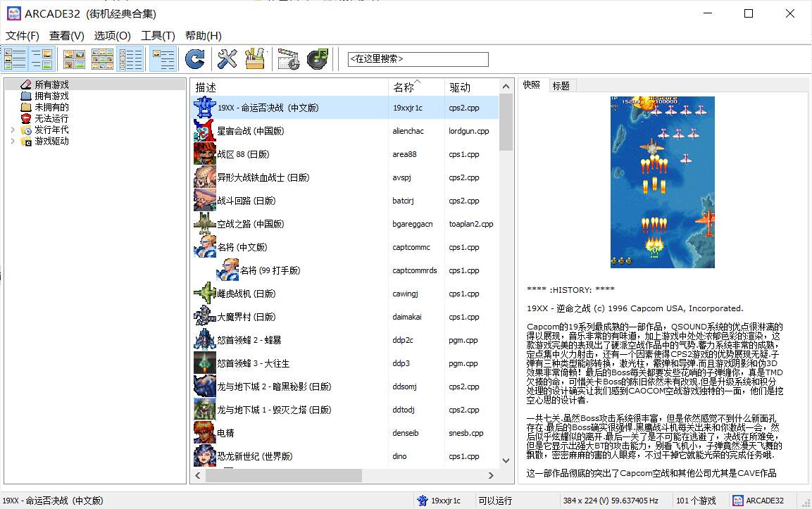Sort games by the 名称 column header
Viewport: 812px width, 509px height.
pyautogui.click(x=406, y=86)
